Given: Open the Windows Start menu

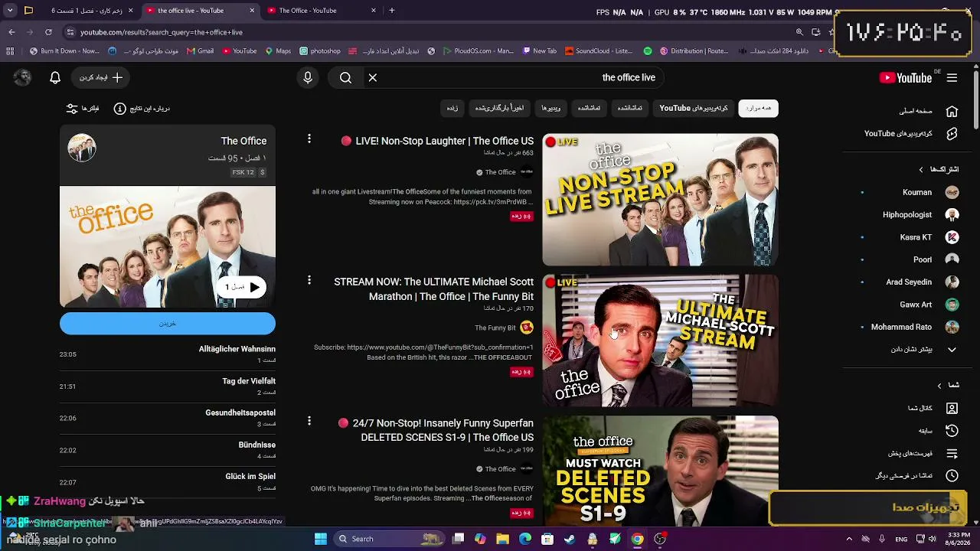Looking at the screenshot, I should coord(321,539).
